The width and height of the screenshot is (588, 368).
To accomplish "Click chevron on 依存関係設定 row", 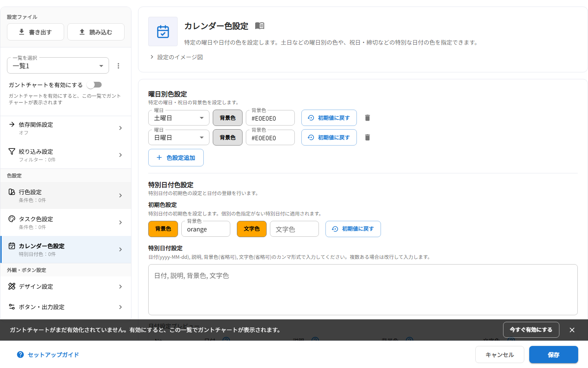I will point(120,128).
